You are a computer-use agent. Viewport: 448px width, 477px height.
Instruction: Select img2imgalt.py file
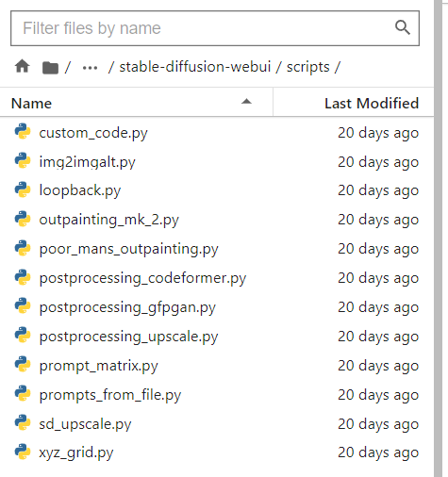click(x=217, y=162)
